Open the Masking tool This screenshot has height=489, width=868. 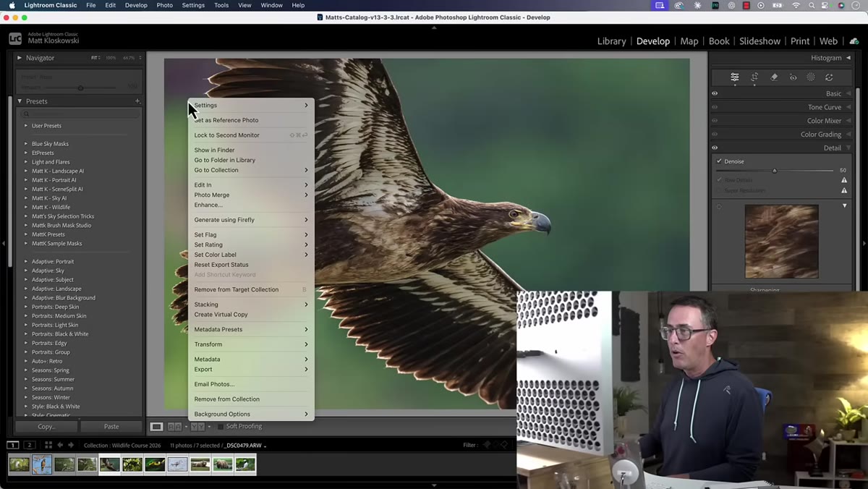811,77
